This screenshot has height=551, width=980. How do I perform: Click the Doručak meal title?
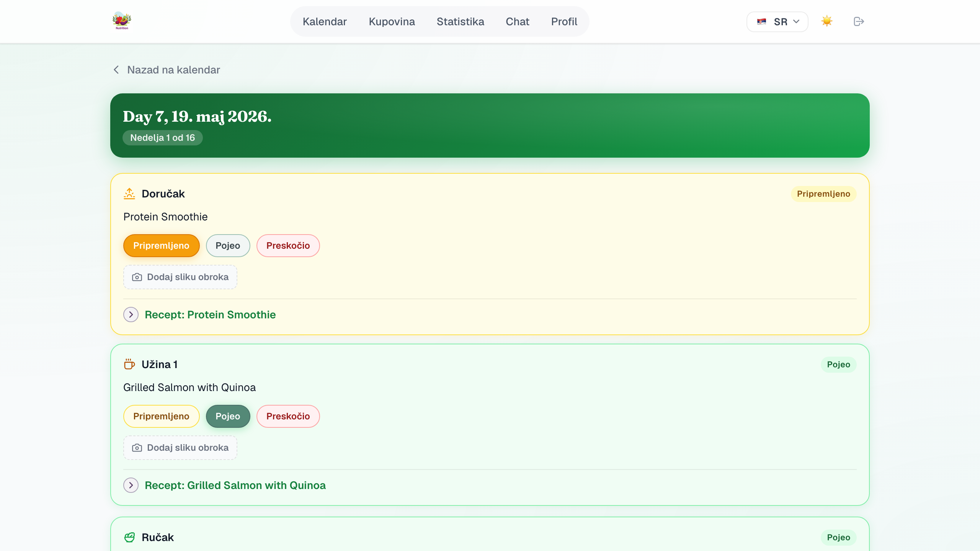click(x=163, y=194)
